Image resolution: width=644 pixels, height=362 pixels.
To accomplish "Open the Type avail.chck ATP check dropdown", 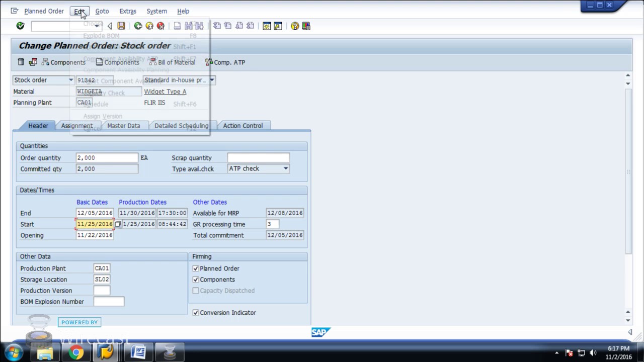I will (285, 168).
